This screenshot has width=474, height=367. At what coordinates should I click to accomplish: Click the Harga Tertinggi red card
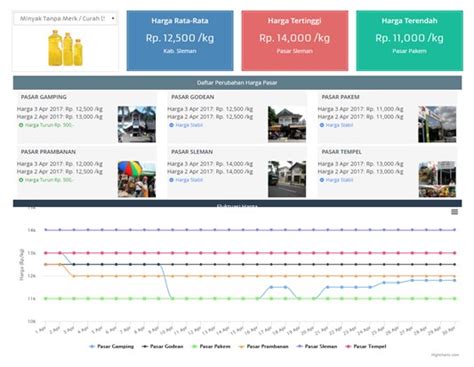click(x=295, y=41)
